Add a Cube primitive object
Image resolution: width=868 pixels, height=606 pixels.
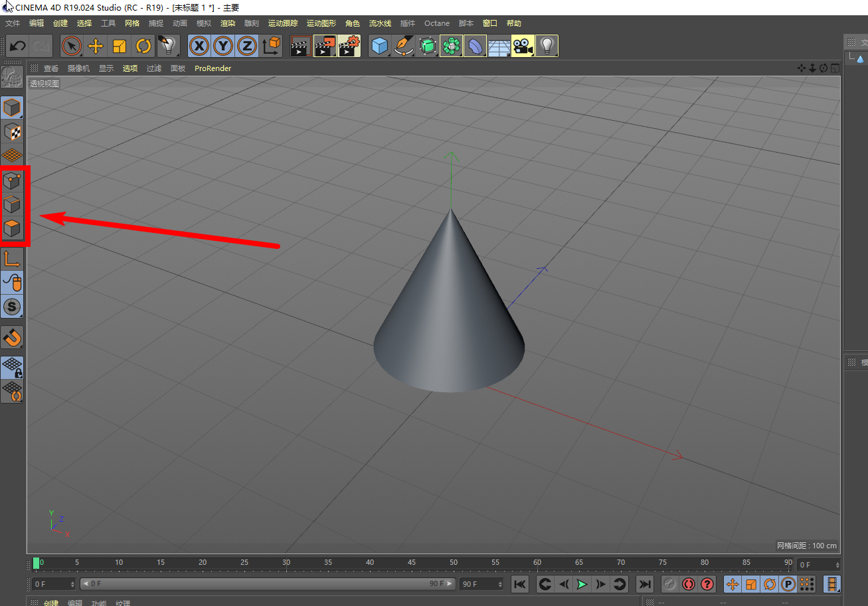(379, 46)
